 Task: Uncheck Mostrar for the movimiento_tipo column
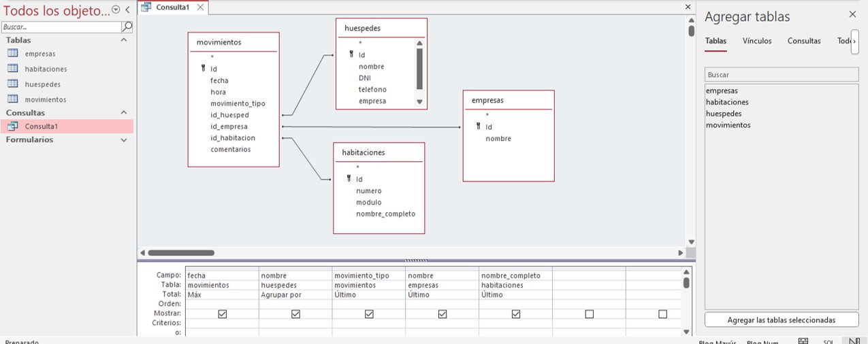coord(369,314)
